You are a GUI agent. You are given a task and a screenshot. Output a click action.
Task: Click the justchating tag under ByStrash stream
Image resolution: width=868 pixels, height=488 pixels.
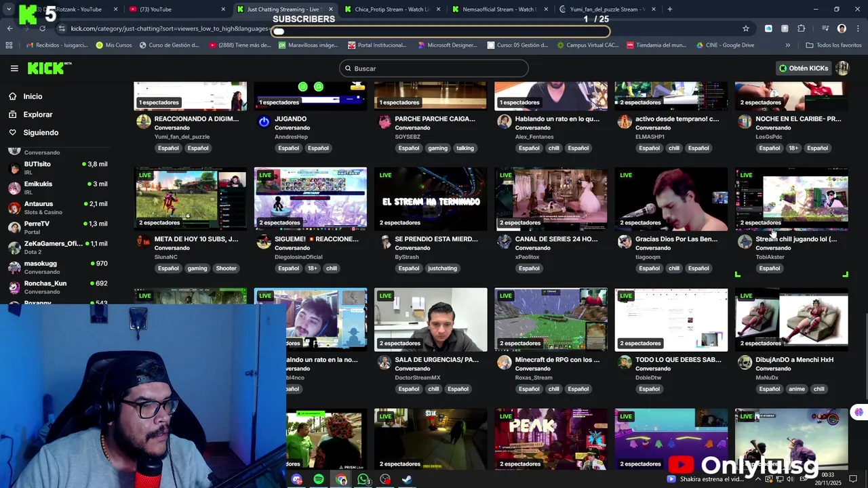click(x=442, y=268)
